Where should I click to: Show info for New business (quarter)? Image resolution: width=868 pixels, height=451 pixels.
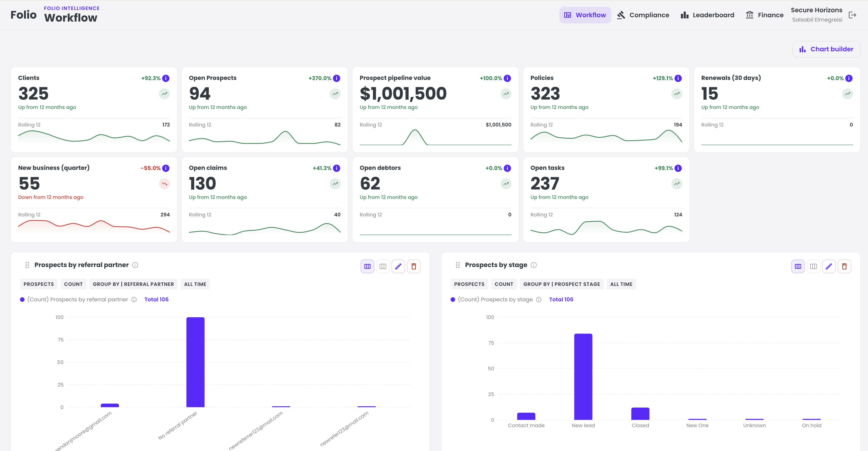pos(166,168)
